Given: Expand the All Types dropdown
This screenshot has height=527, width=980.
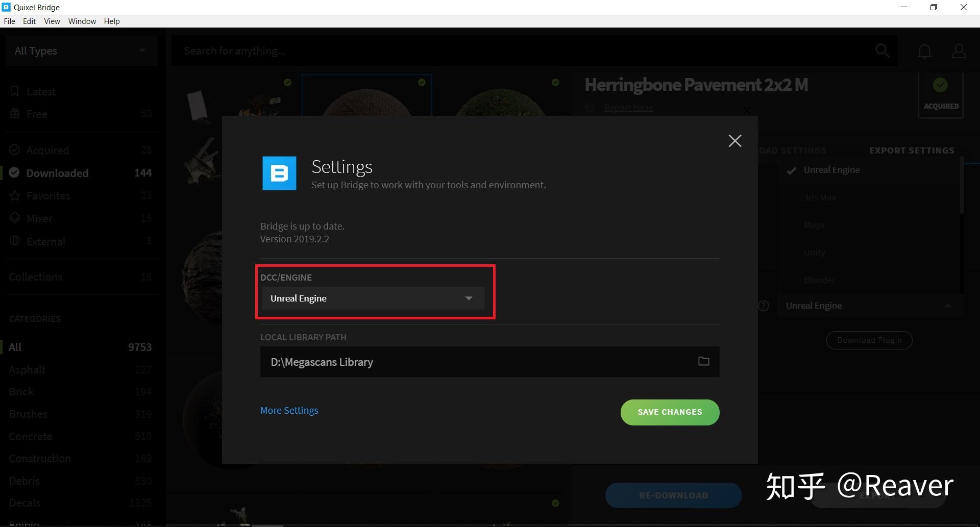Looking at the screenshot, I should (x=81, y=51).
